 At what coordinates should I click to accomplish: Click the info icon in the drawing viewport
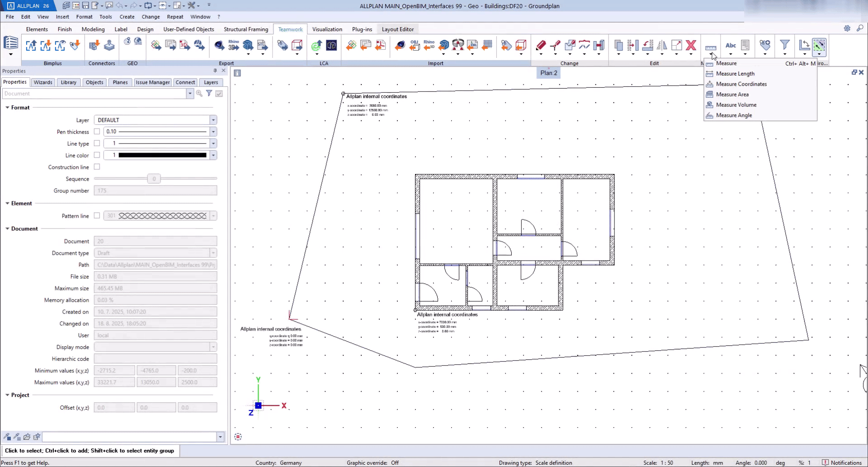tap(237, 73)
